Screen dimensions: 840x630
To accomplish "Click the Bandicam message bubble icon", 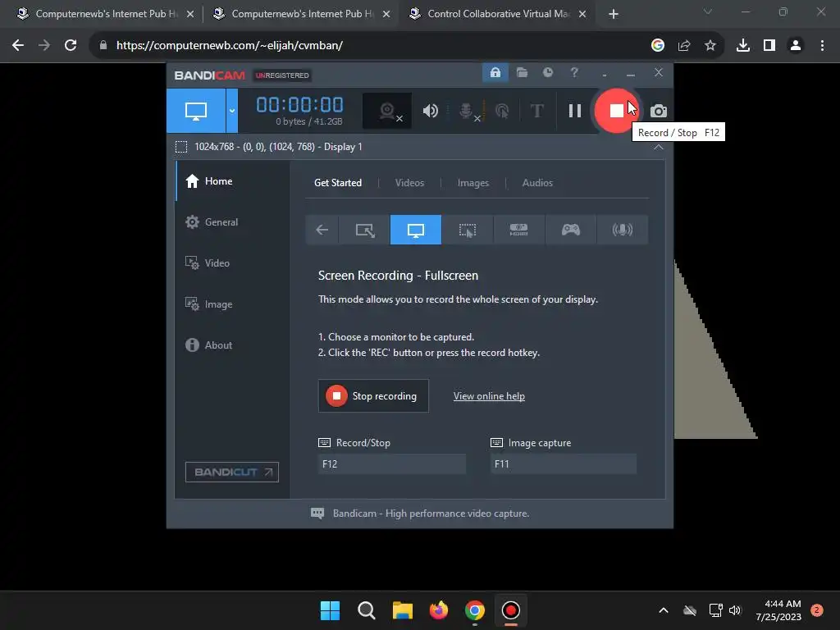I will click(317, 514).
